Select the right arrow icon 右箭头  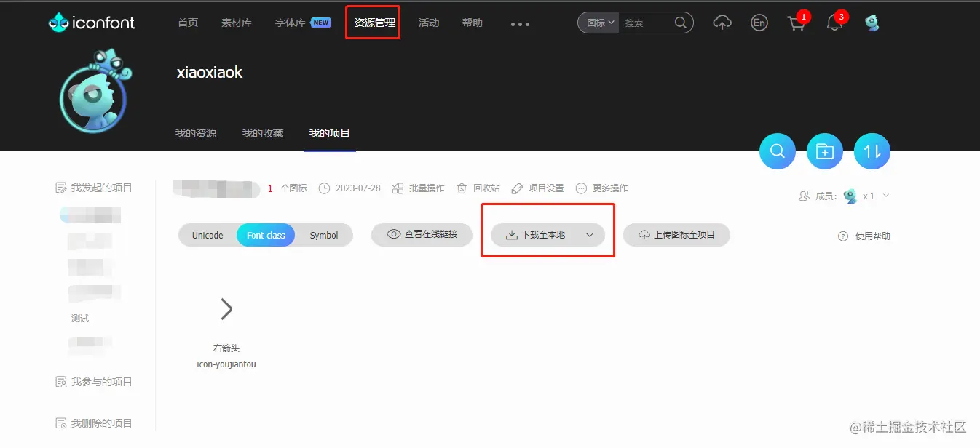click(226, 309)
